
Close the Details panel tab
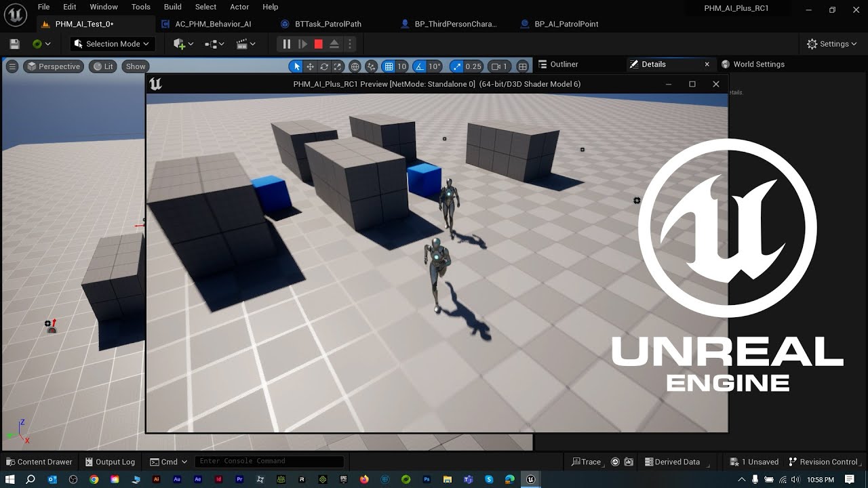tap(707, 64)
